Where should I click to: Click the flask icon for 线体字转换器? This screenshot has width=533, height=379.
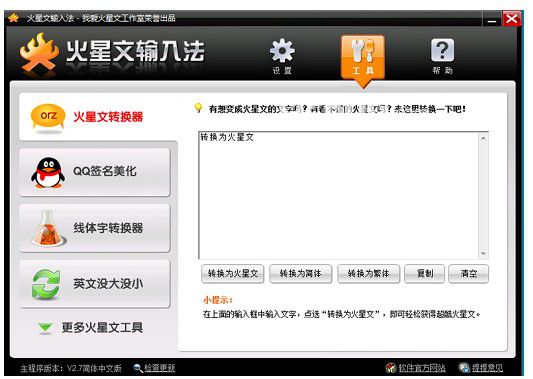pos(48,228)
